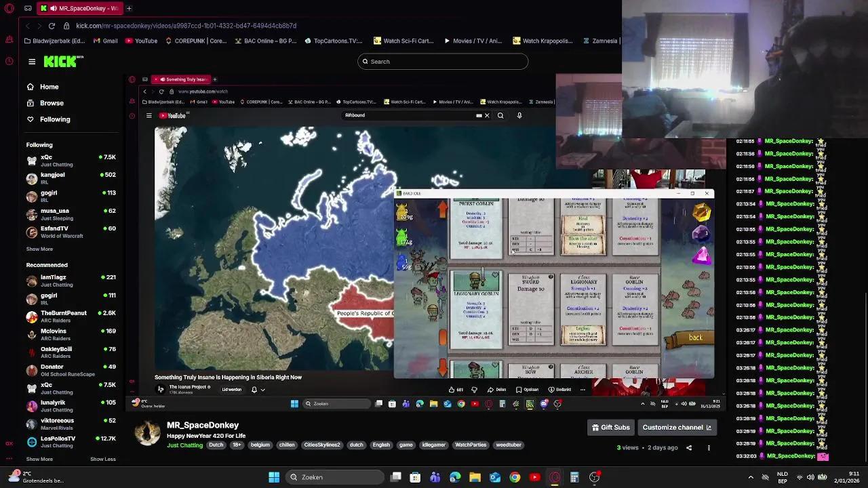Open the Zamnesia bookmark

click(x=600, y=41)
